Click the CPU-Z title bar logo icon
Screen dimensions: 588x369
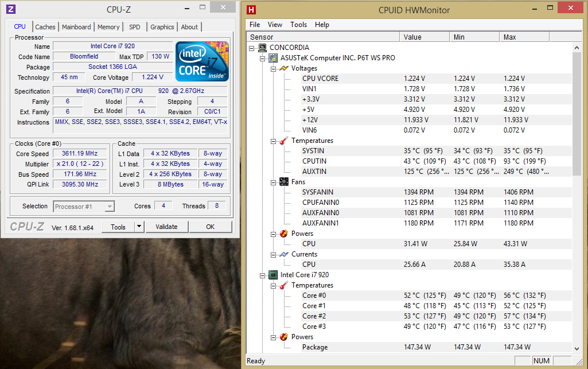(11, 9)
